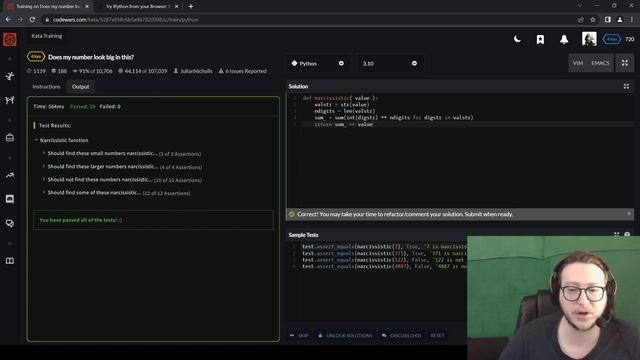Toggle fullscreen mode icon next to EMACS
This screenshot has width=640, height=360.
624,63
